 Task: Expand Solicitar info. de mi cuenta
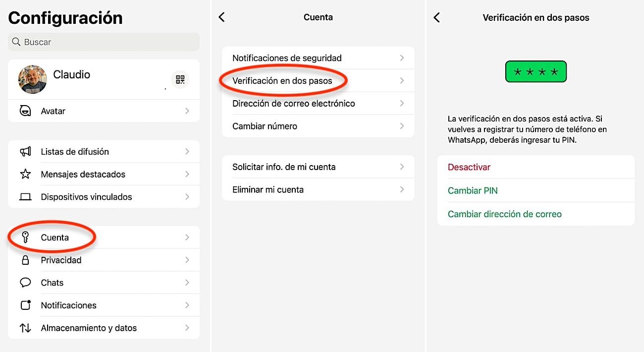tap(402, 167)
